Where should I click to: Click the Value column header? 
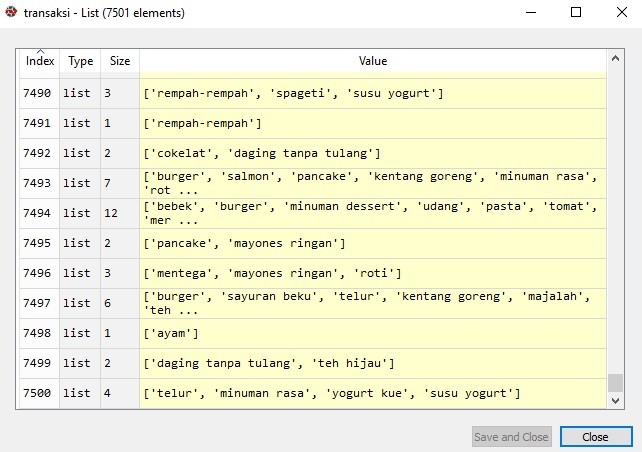(x=372, y=61)
